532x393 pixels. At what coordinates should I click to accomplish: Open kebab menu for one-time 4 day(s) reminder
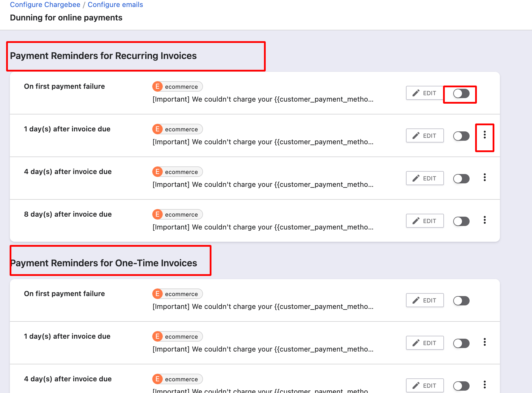coord(484,385)
